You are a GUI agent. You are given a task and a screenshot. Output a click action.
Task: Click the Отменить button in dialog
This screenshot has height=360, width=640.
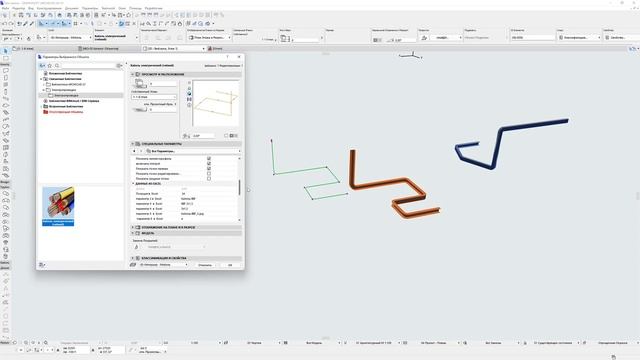(205, 265)
